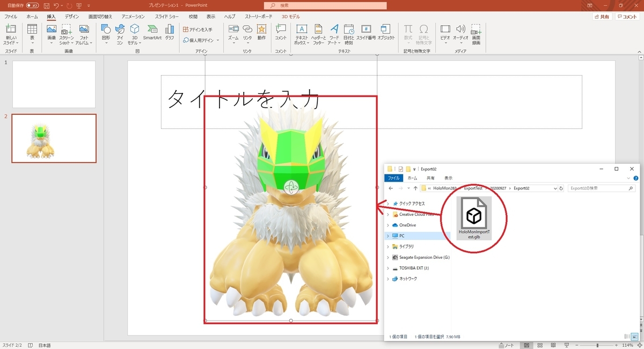Insert a comment from the コメント ribbon icon
Image resolution: width=644 pixels, height=349 pixels.
point(281,32)
